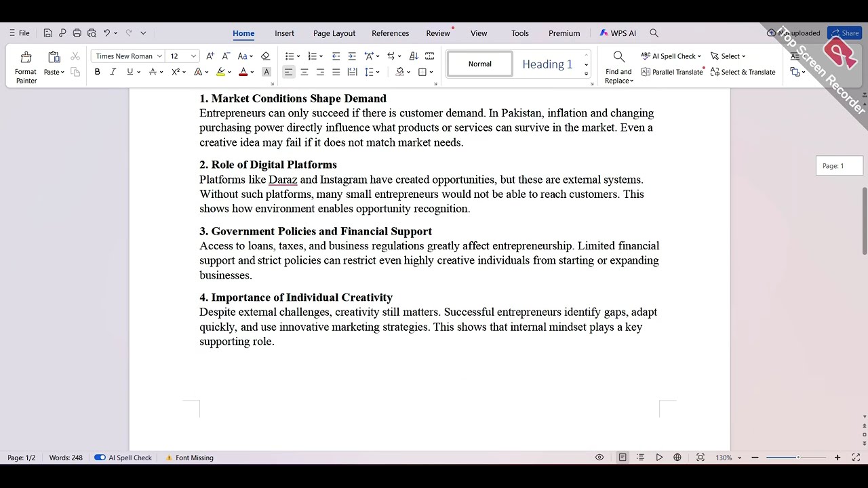The image size is (868, 488).
Task: Toggle the AI Spell Check switch
Action: (100, 457)
